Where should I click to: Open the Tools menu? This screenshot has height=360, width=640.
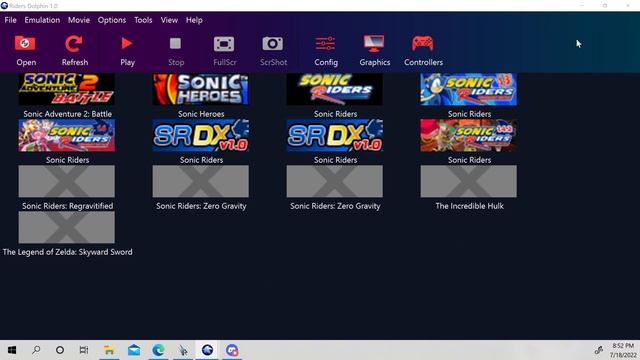coord(143,20)
